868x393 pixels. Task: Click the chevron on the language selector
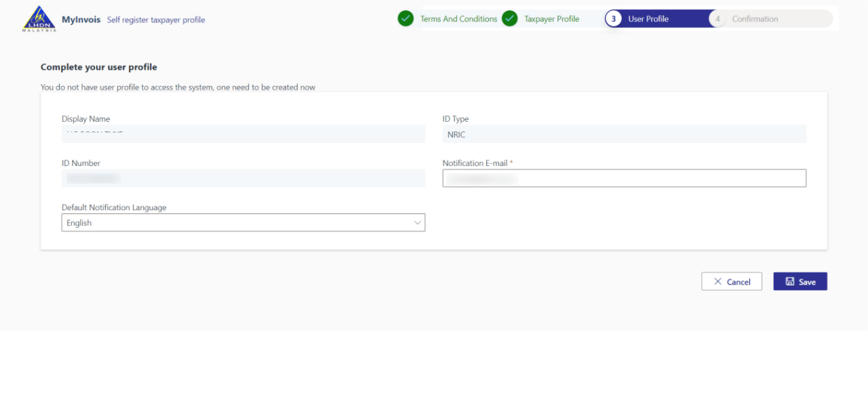click(418, 222)
